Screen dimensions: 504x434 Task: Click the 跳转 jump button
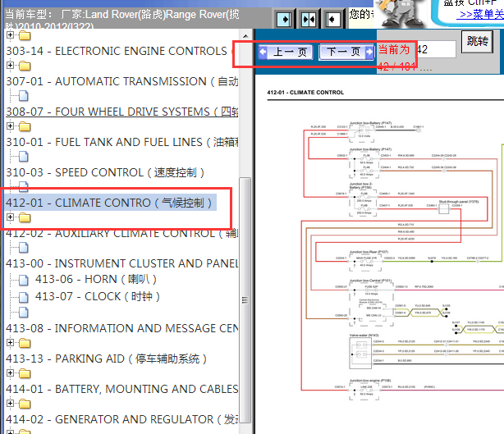477,42
